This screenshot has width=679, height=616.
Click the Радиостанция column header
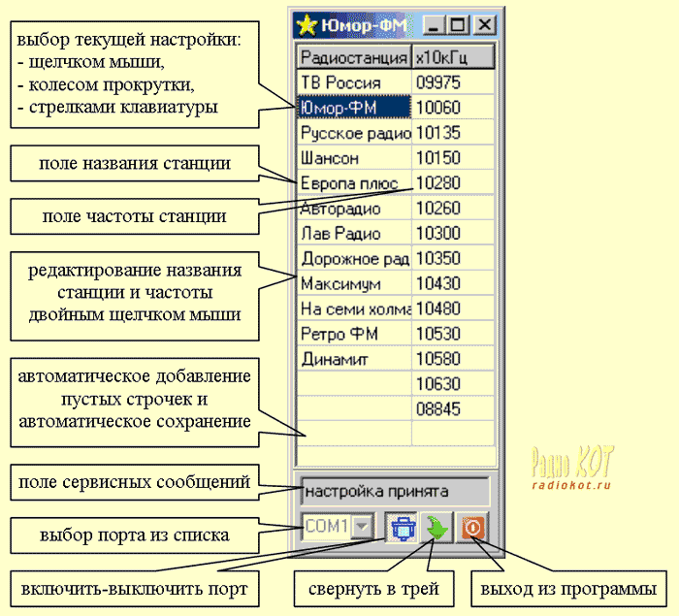tap(354, 56)
